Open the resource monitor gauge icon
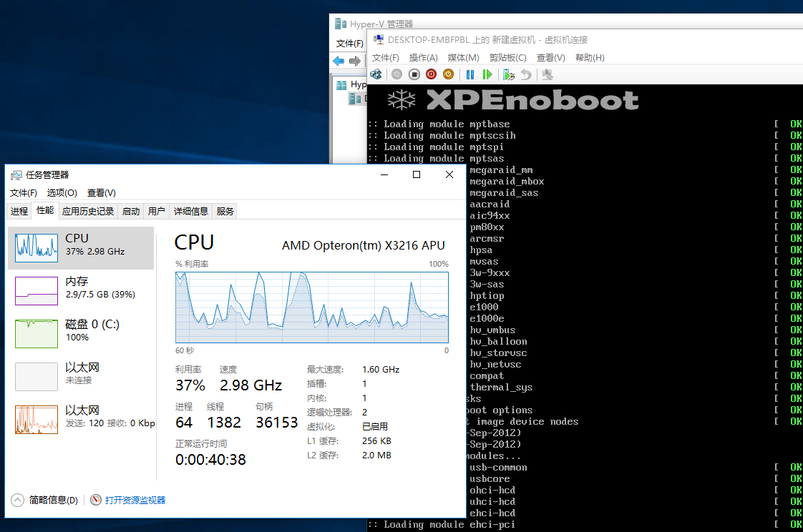 (96, 500)
